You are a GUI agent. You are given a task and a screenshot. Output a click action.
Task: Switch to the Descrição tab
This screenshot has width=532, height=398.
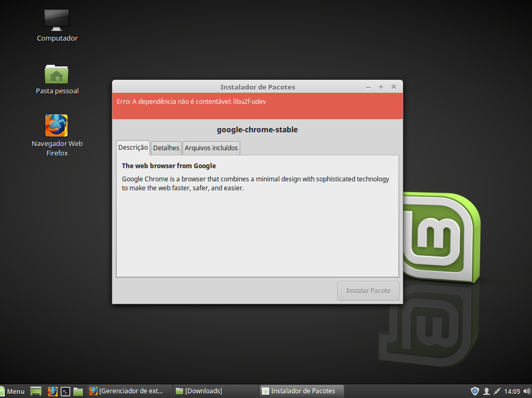click(x=133, y=148)
